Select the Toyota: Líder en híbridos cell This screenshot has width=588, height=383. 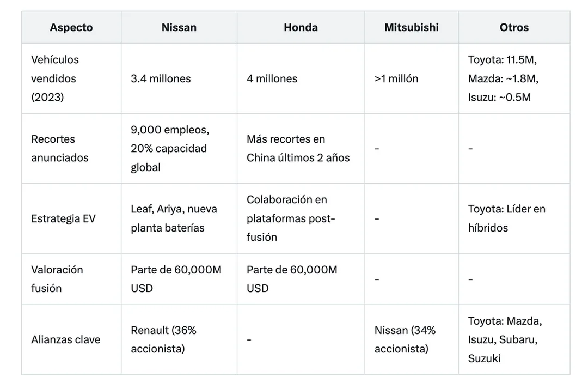(514, 218)
